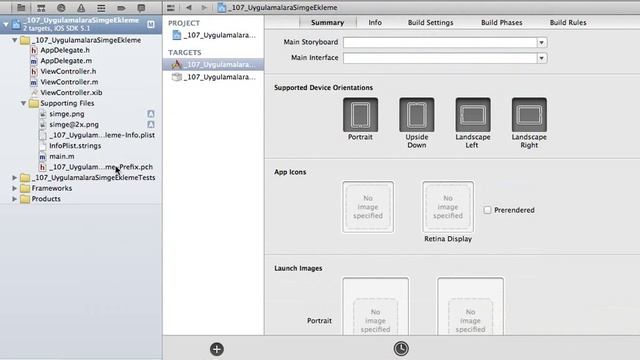Click the M badge on project root
This screenshot has width=640, height=360.
click(151, 24)
